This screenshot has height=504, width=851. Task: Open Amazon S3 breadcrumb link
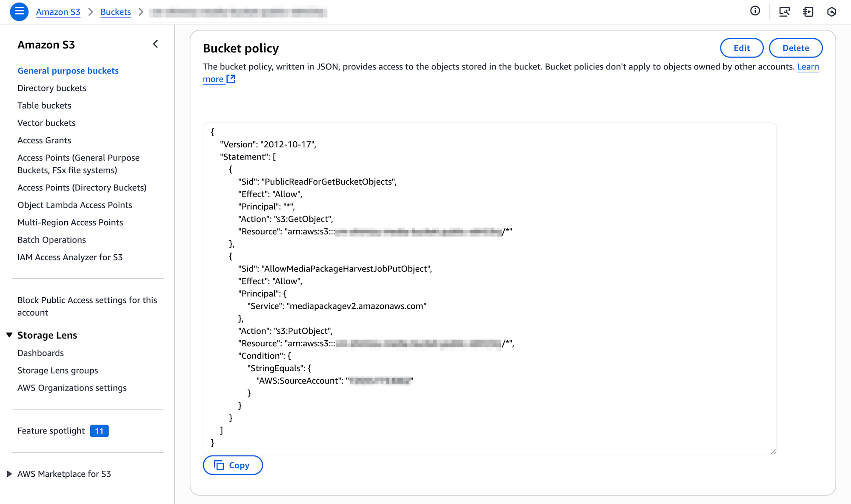coord(58,12)
